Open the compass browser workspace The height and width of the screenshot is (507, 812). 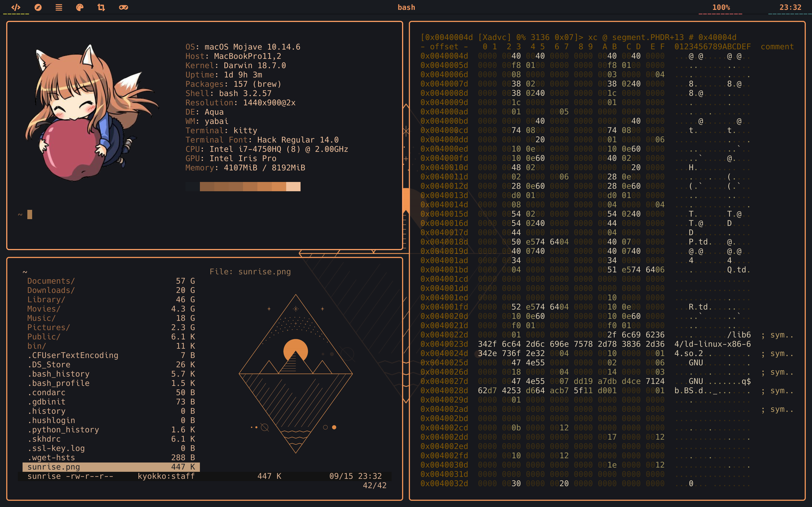(38, 7)
